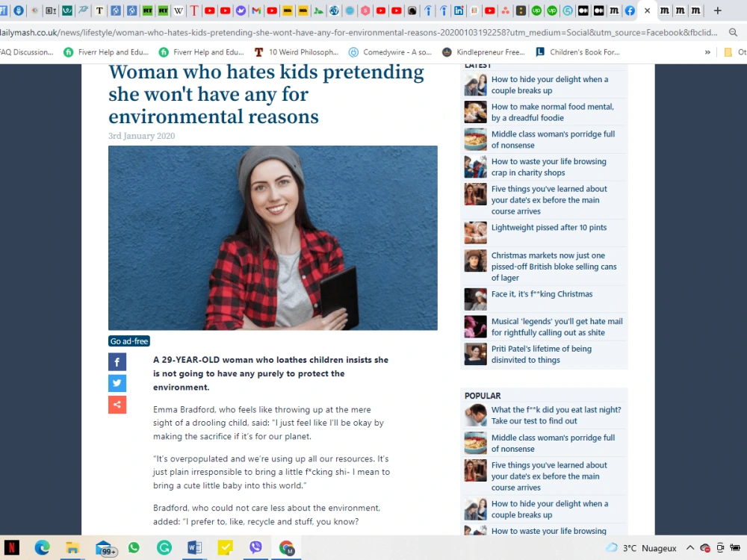Click the article headline text
The height and width of the screenshot is (560, 747).
click(266, 94)
